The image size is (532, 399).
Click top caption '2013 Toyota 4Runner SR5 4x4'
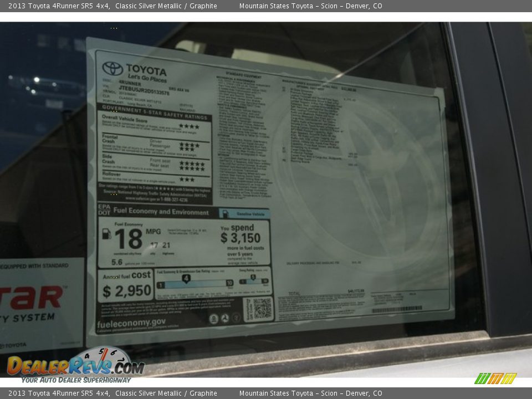pyautogui.click(x=59, y=6)
